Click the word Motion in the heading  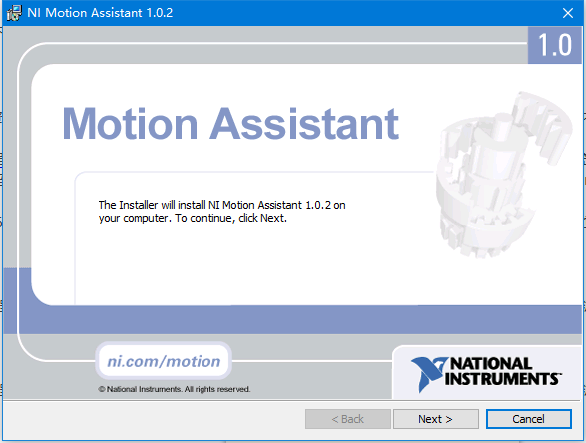130,124
